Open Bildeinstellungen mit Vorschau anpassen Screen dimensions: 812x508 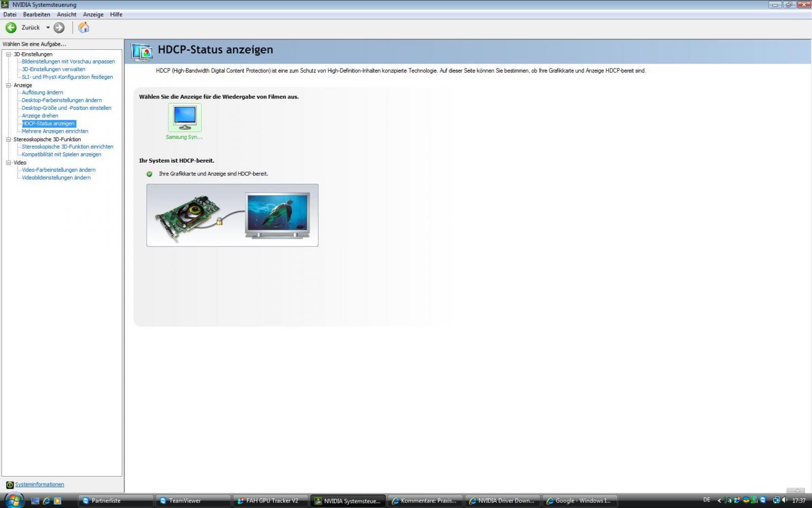pos(68,61)
